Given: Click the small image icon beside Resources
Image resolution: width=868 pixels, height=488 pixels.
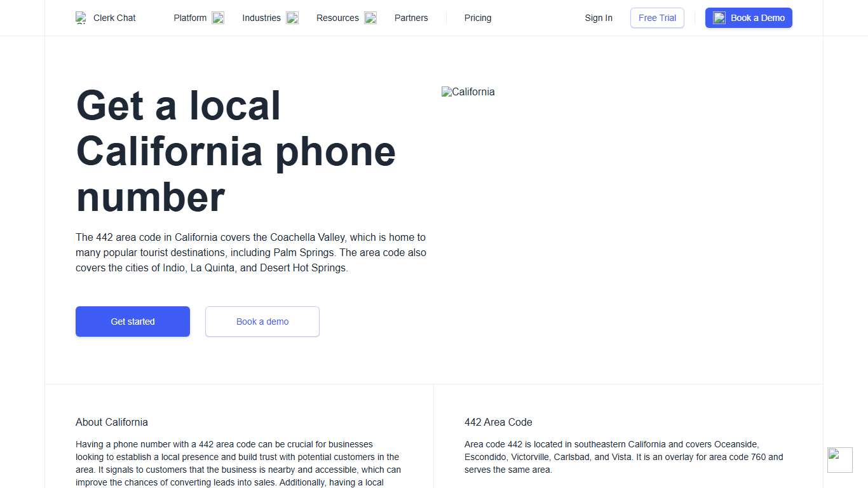Looking at the screenshot, I should click(370, 18).
